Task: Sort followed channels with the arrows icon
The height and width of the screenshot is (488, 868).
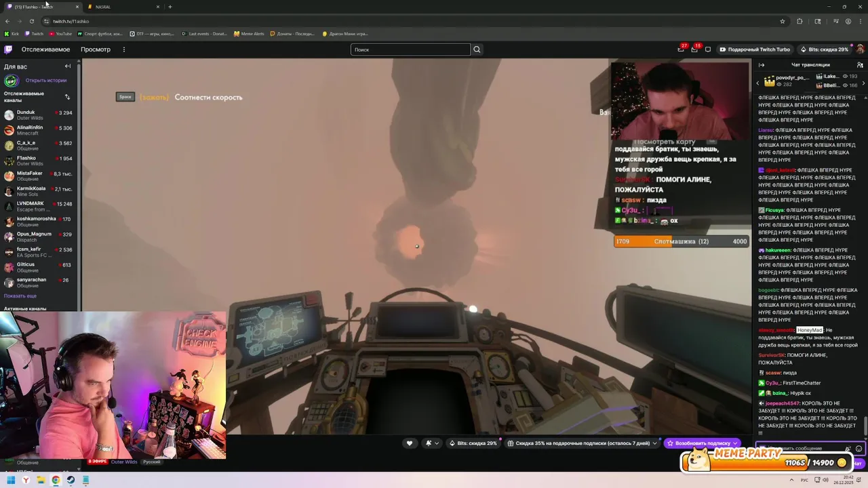Action: [x=67, y=97]
